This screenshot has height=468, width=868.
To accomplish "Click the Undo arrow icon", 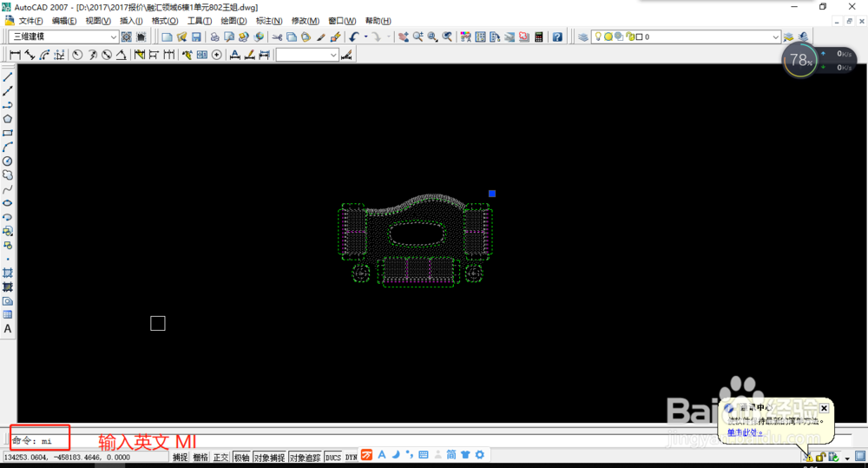I will (x=354, y=37).
